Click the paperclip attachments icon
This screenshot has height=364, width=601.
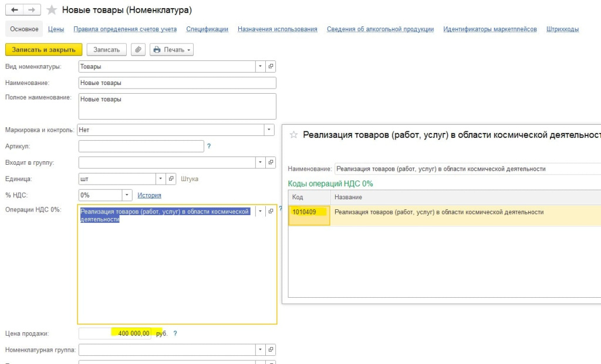(138, 50)
